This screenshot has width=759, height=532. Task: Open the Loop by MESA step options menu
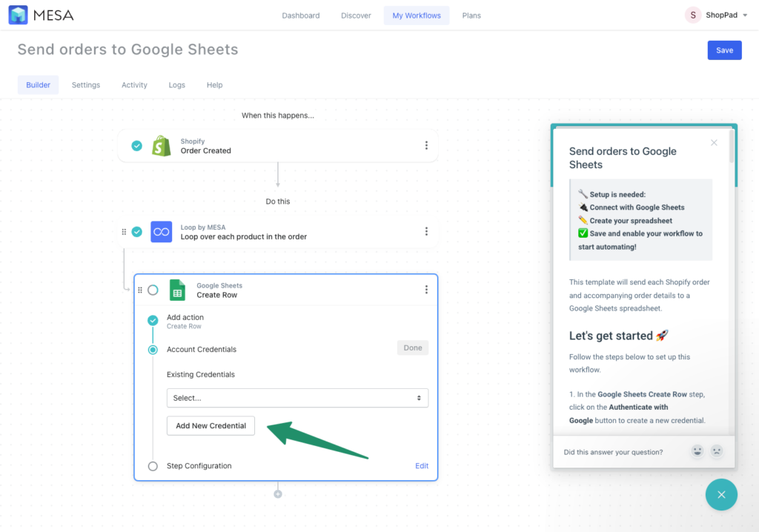pyautogui.click(x=426, y=231)
